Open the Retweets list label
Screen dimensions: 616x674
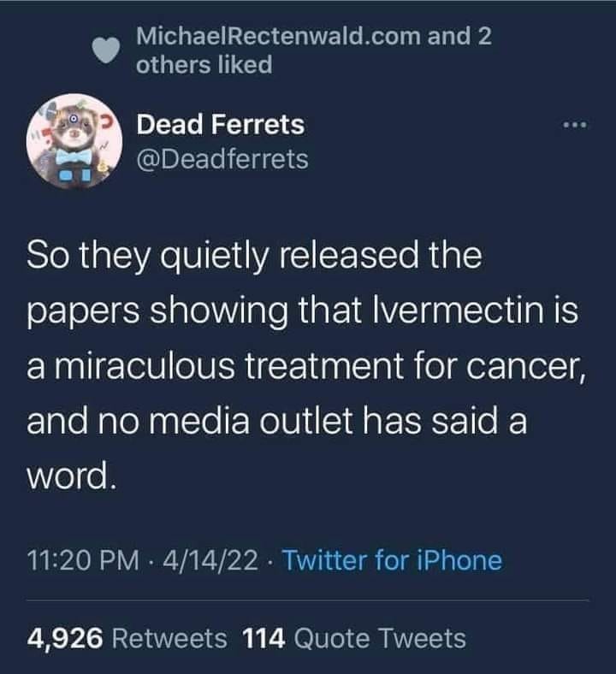(x=169, y=637)
